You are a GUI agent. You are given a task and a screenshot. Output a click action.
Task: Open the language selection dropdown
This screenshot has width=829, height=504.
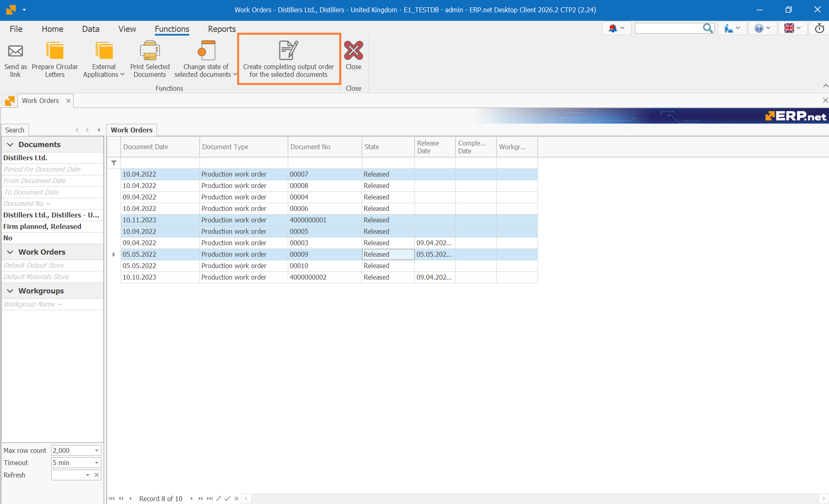point(792,28)
